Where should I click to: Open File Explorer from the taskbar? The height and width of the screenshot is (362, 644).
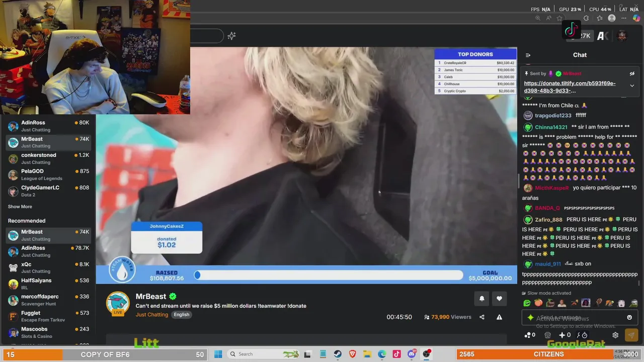coord(367,354)
